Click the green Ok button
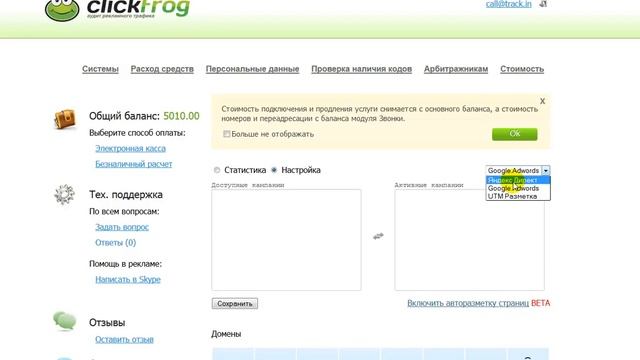The height and width of the screenshot is (360, 640). 515,134
